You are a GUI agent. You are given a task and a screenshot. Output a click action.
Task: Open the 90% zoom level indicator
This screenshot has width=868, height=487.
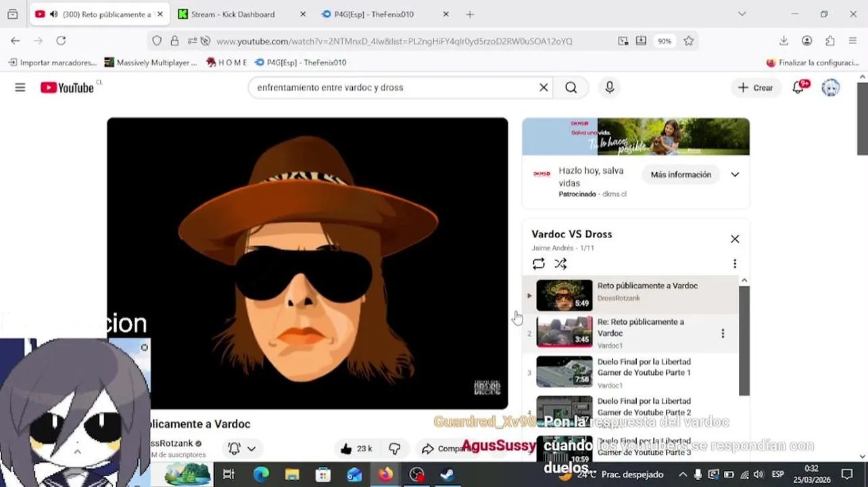coord(665,41)
